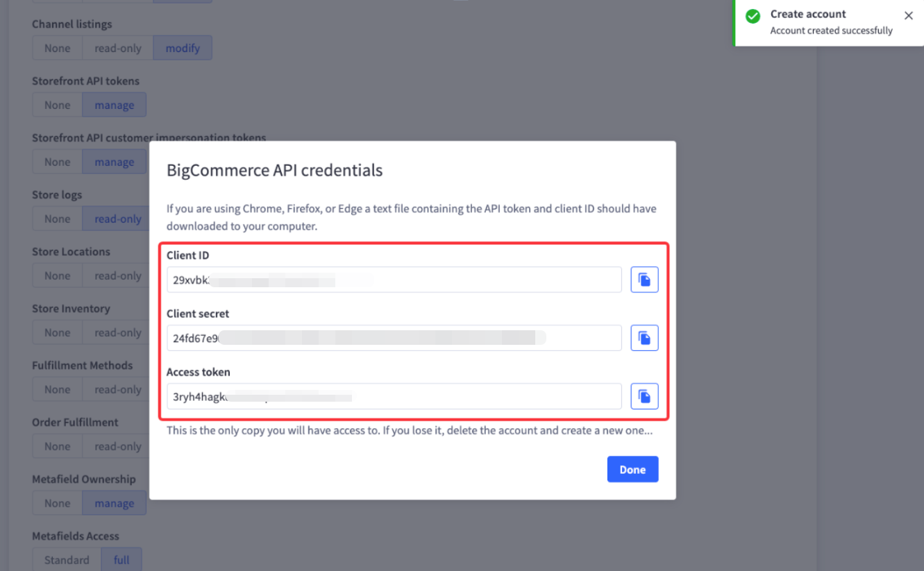Set Store Locations to read-only
The width and height of the screenshot is (924, 571).
point(117,275)
